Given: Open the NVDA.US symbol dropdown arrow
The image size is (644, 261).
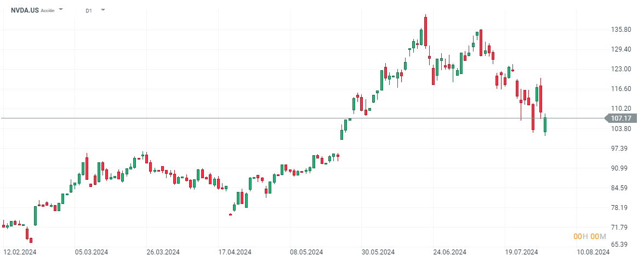Looking at the screenshot, I should [x=61, y=10].
